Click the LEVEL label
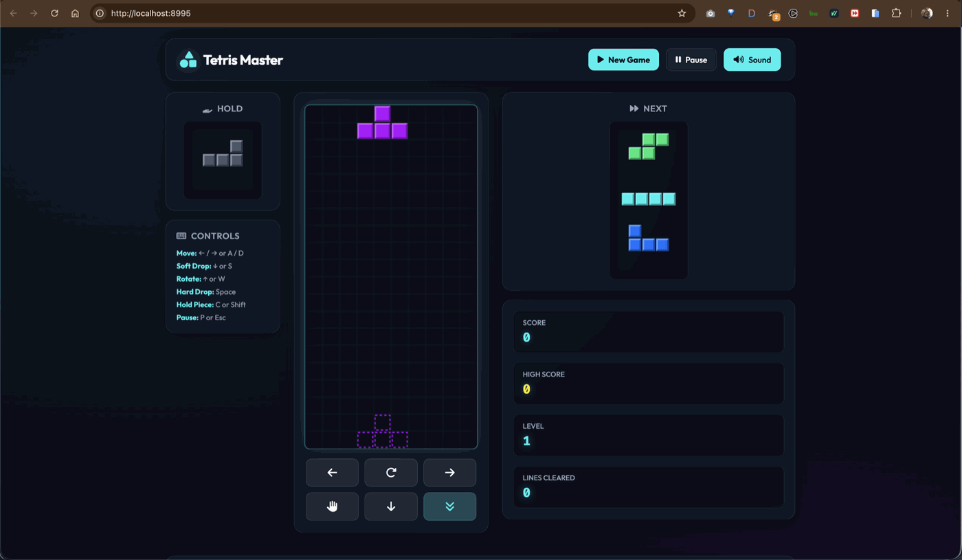 point(533,426)
